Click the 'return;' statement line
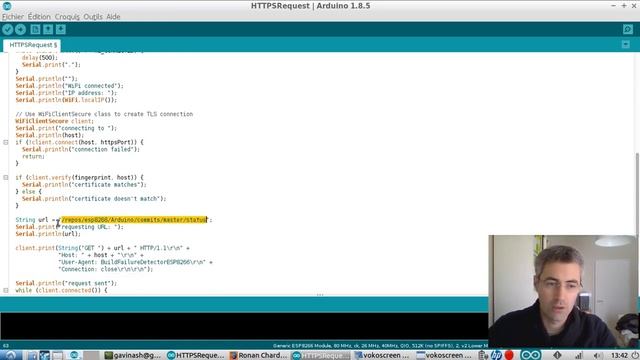640x360 pixels. [33, 156]
